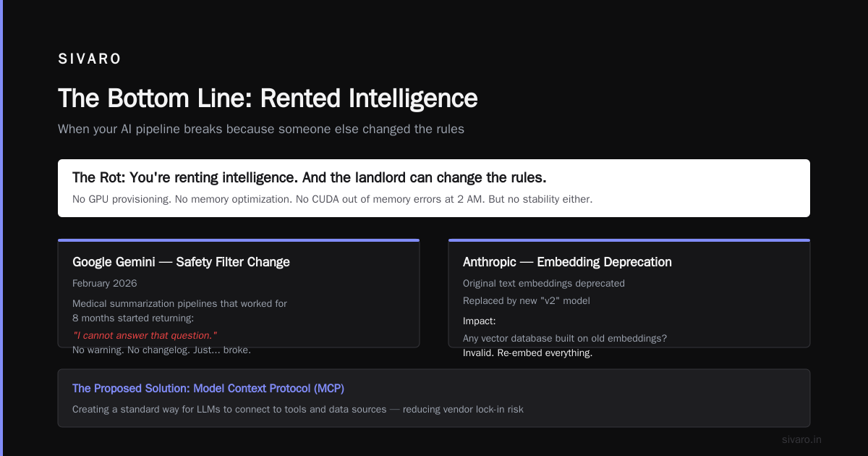868x456 pixels.
Task: Click the purple accent bar above Anthropic card
Action: pyautogui.click(x=629, y=240)
